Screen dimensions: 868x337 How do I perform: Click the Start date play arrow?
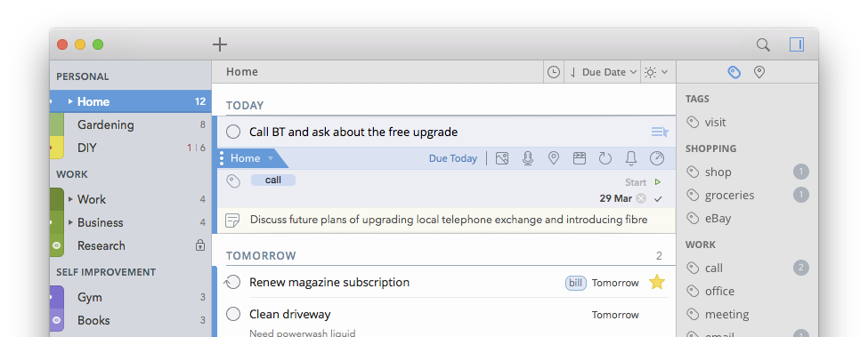[x=658, y=181]
